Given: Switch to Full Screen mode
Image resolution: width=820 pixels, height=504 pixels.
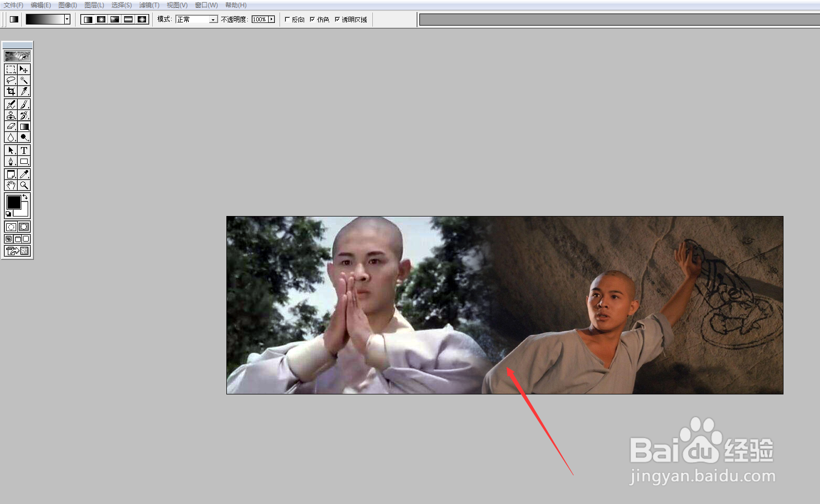Looking at the screenshot, I should (x=26, y=239).
